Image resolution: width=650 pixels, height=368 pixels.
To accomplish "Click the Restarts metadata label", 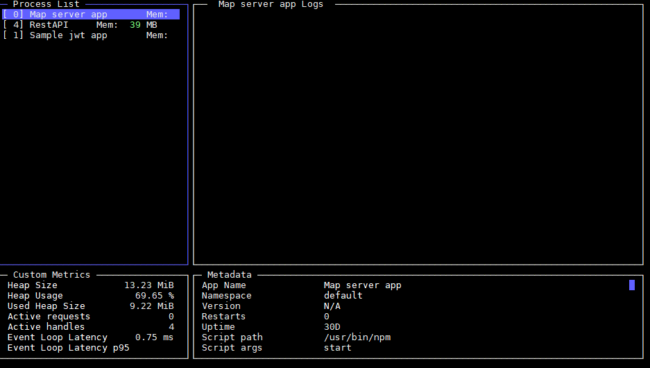I will tap(223, 316).
